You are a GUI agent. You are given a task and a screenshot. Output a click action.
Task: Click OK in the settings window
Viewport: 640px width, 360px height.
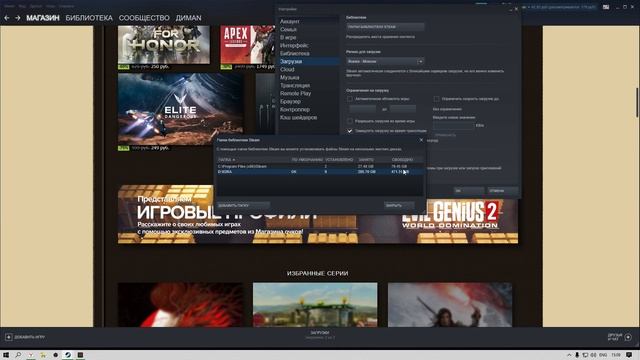coord(469,191)
